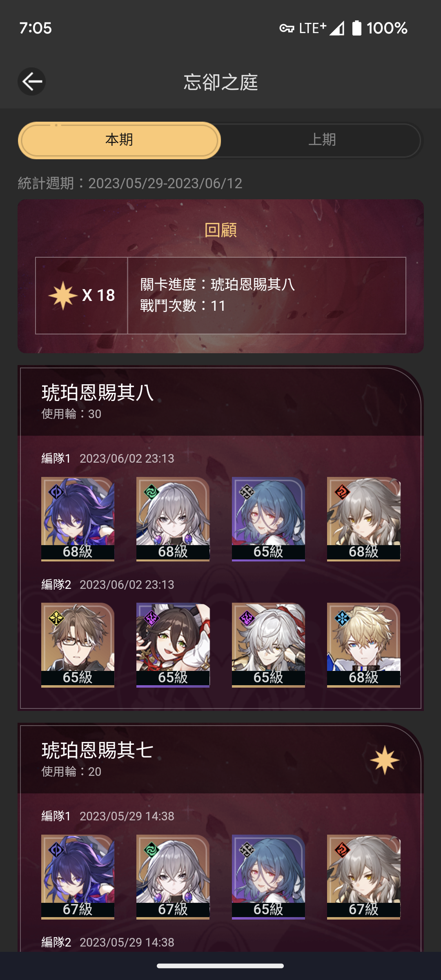Tap the back arrow button

[31, 82]
